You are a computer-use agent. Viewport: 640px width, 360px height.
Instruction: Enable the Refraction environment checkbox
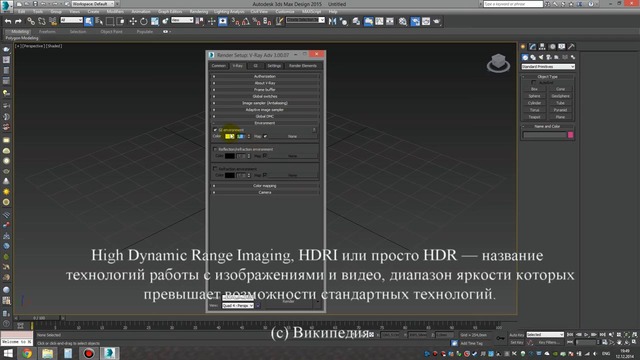tap(215, 169)
